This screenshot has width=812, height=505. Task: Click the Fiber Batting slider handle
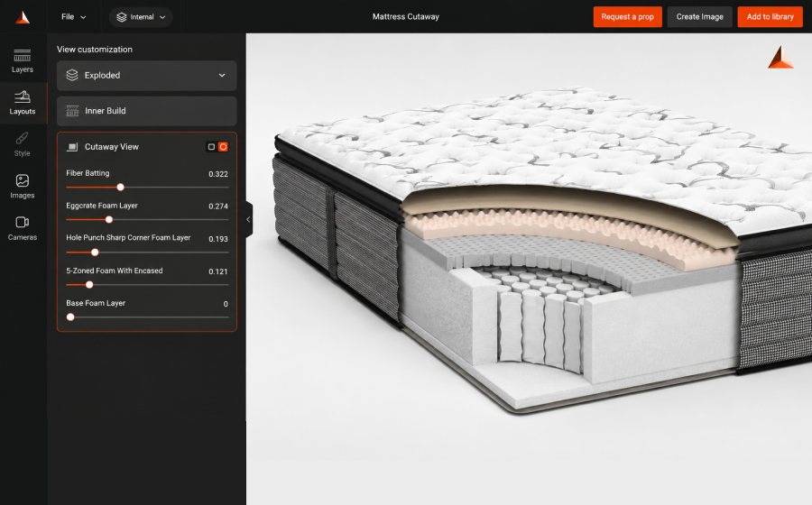120,188
